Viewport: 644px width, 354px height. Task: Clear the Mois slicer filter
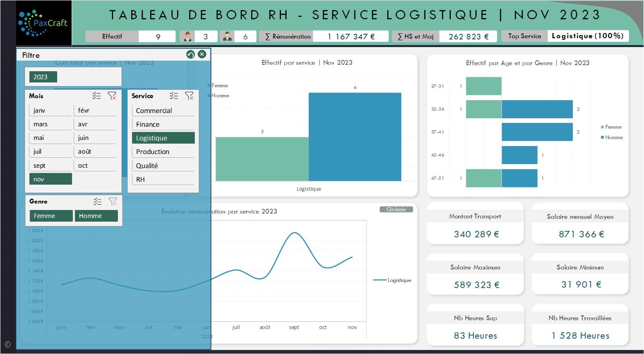112,96
